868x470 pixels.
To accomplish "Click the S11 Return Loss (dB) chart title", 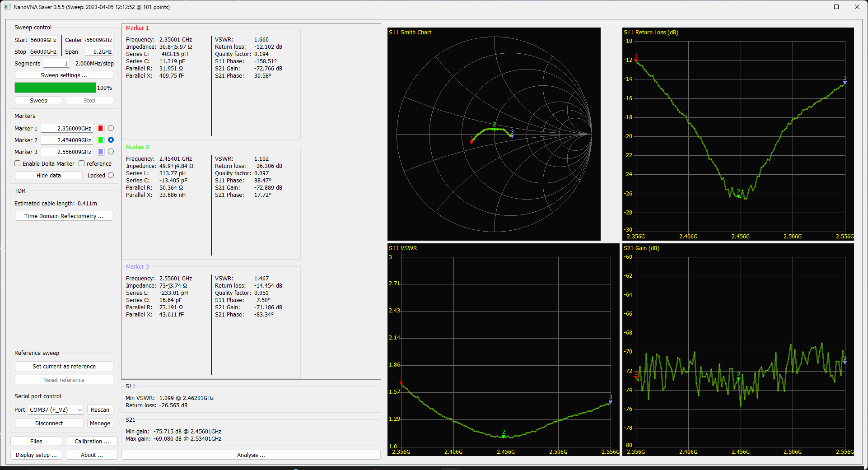I will click(x=651, y=32).
